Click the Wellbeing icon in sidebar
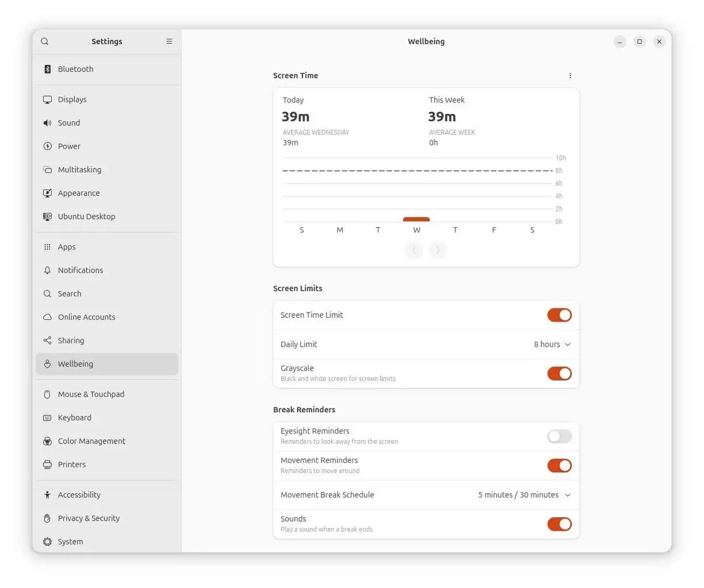 tap(48, 364)
